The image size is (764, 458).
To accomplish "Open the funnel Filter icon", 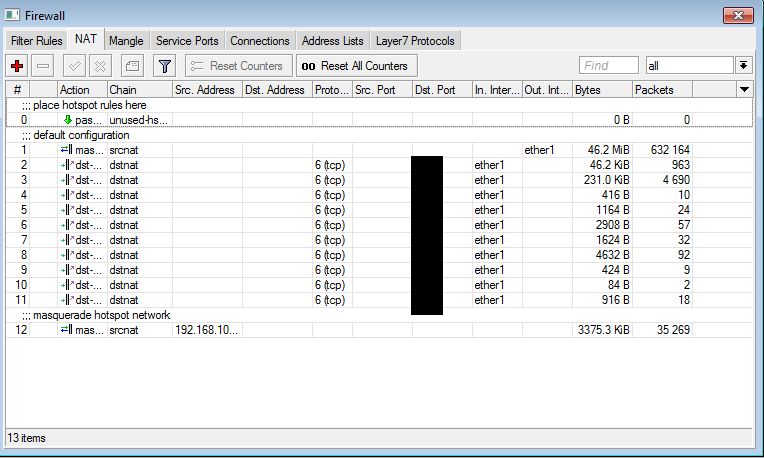I will click(x=165, y=66).
